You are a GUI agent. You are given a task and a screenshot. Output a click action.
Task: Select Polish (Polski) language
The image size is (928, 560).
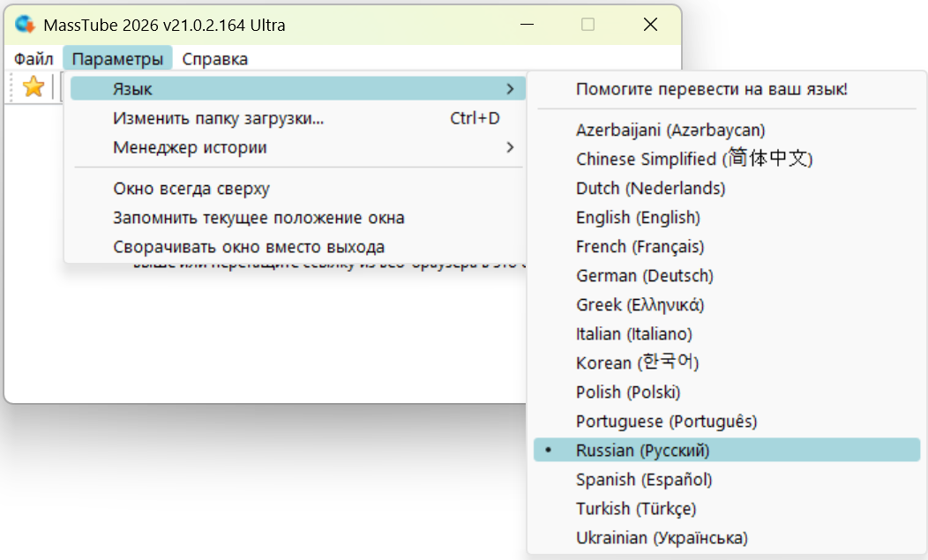click(x=727, y=392)
